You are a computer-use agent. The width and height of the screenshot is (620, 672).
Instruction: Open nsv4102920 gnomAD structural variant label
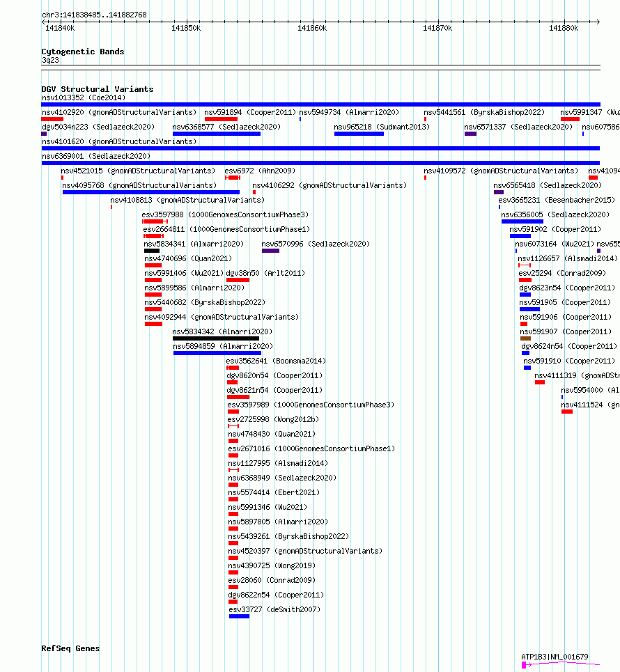[119, 112]
